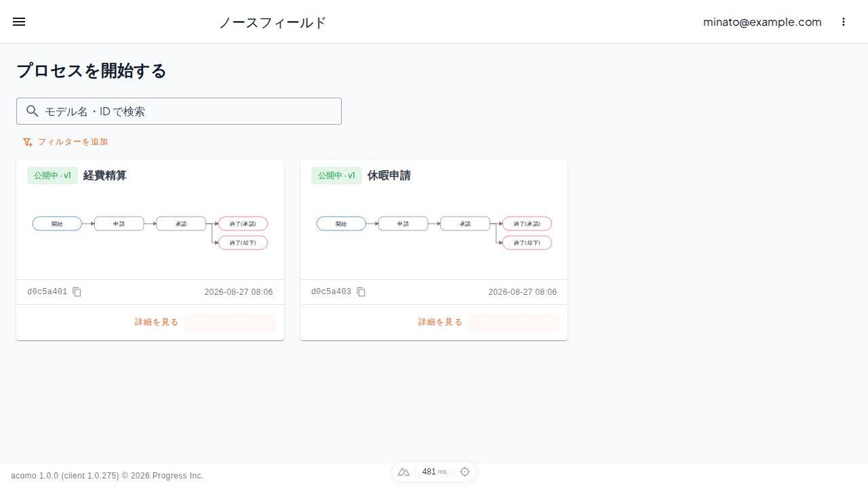
Task: Open the 経費精算 flow diagram thumbnail
Action: [150, 233]
